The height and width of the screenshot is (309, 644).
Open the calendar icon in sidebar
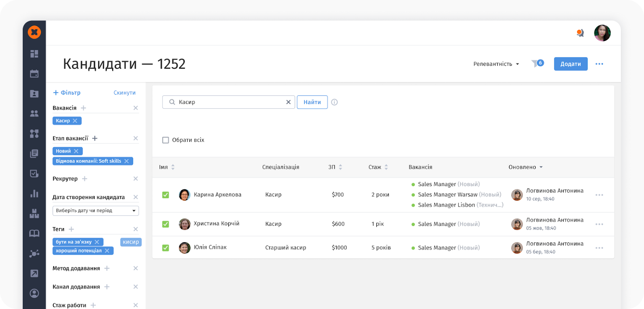34,74
